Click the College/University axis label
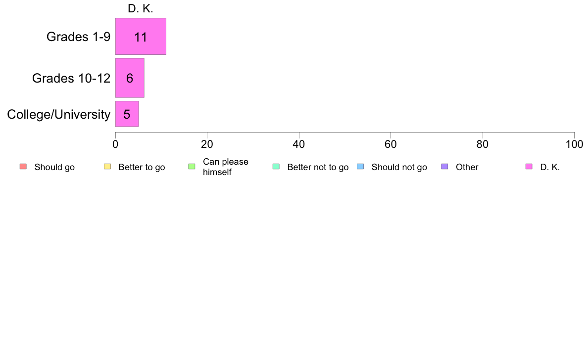 click(x=59, y=114)
